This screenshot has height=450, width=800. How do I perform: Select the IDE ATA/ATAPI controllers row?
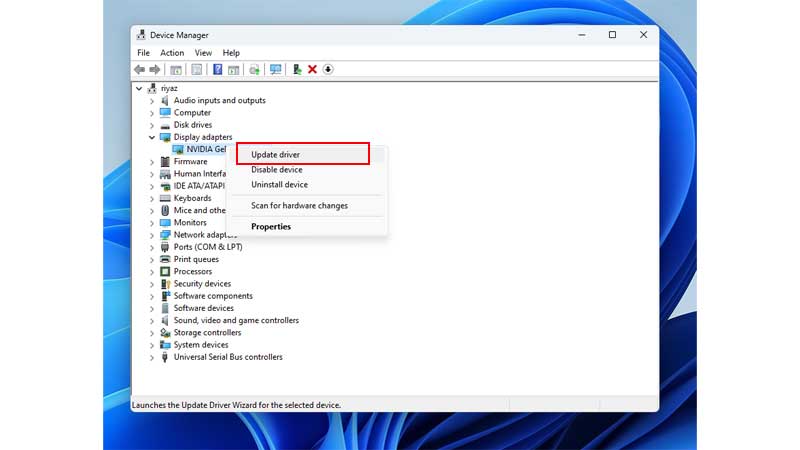click(x=199, y=186)
